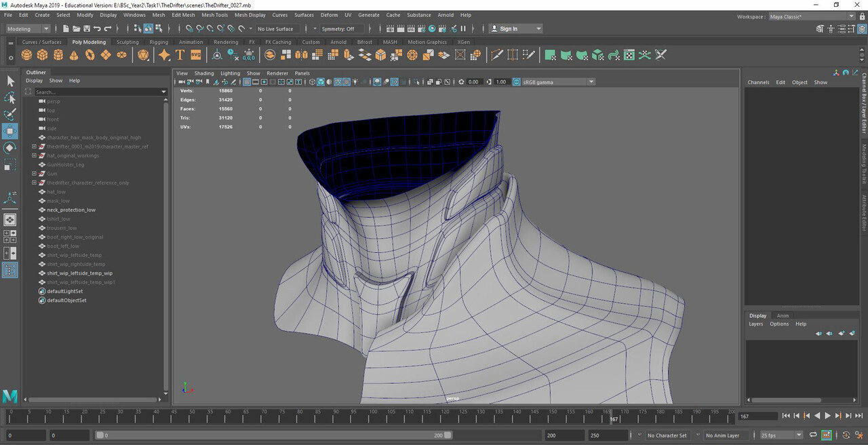Create a polygon cube from the Poly Modeling shelf
This screenshot has width=868, height=445.
pos(41,54)
